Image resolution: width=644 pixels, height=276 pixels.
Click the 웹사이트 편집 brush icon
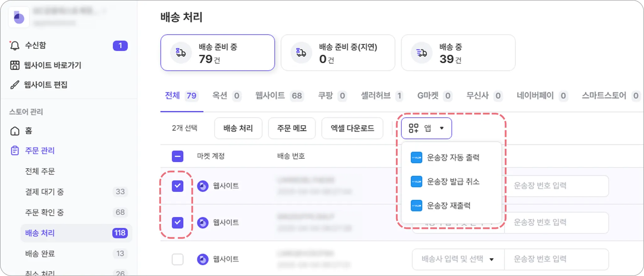click(14, 85)
